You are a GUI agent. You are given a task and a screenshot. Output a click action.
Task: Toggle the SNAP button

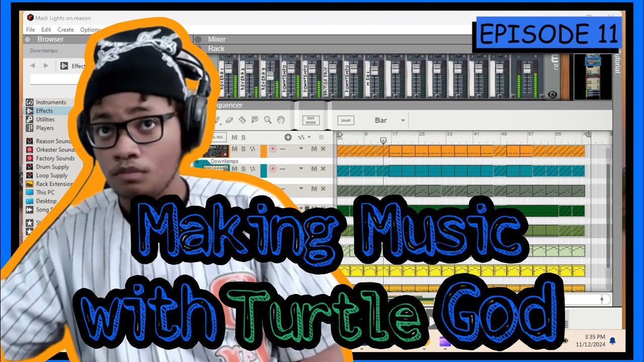pyautogui.click(x=346, y=121)
